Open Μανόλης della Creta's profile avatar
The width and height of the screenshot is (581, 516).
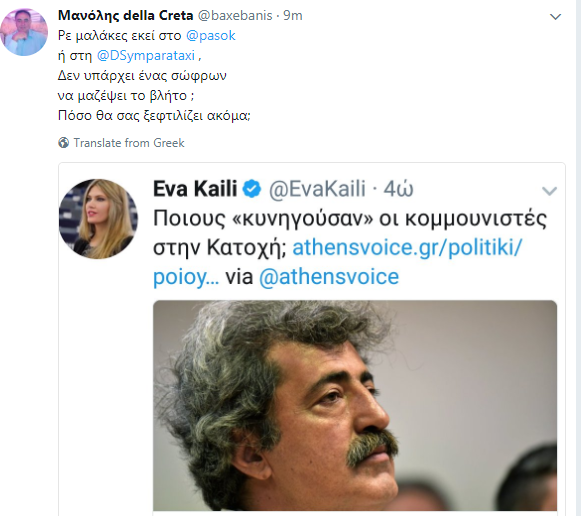(x=24, y=32)
